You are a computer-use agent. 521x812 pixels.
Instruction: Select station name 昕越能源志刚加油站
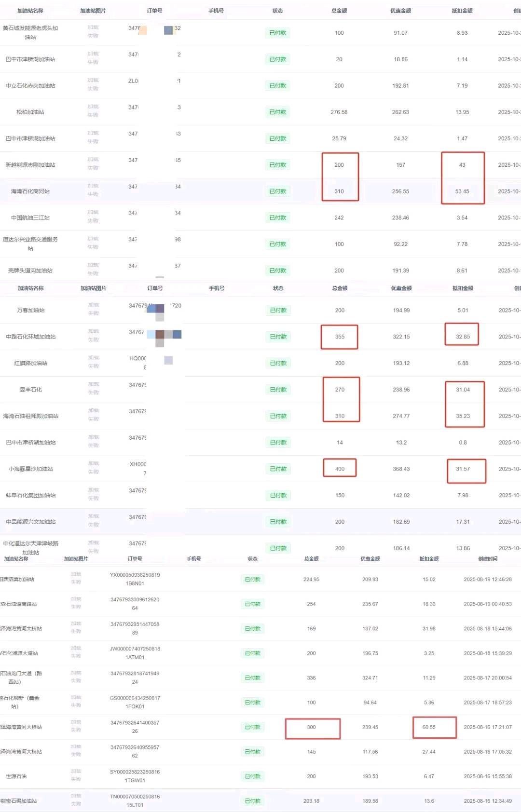pyautogui.click(x=30, y=165)
